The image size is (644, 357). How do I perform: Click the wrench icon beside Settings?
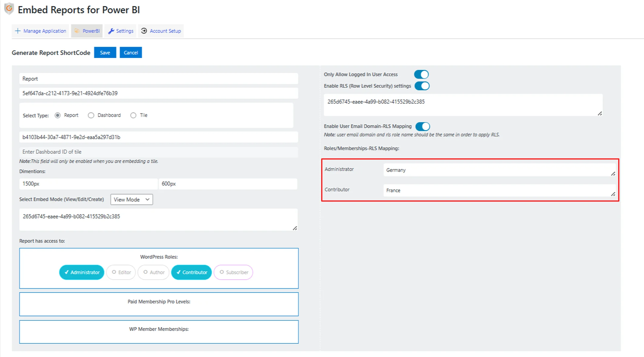(x=111, y=31)
